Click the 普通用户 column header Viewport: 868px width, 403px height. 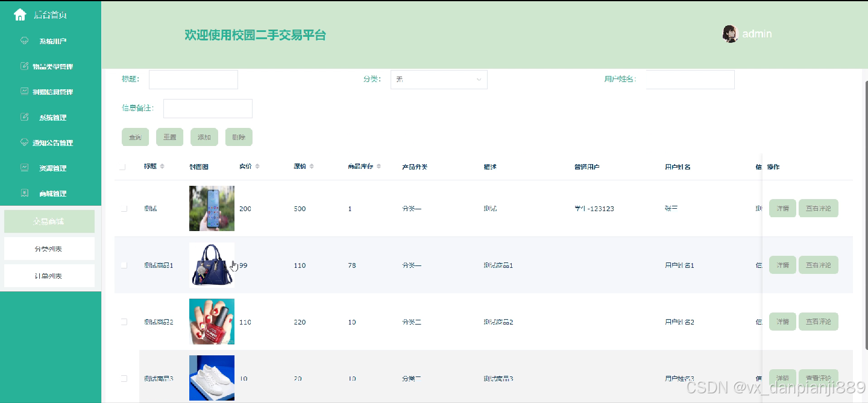click(x=587, y=167)
